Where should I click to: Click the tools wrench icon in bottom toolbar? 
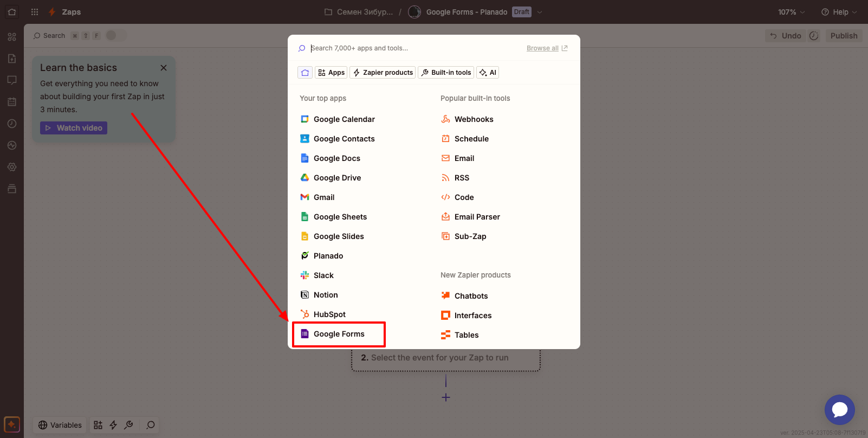pyautogui.click(x=128, y=425)
